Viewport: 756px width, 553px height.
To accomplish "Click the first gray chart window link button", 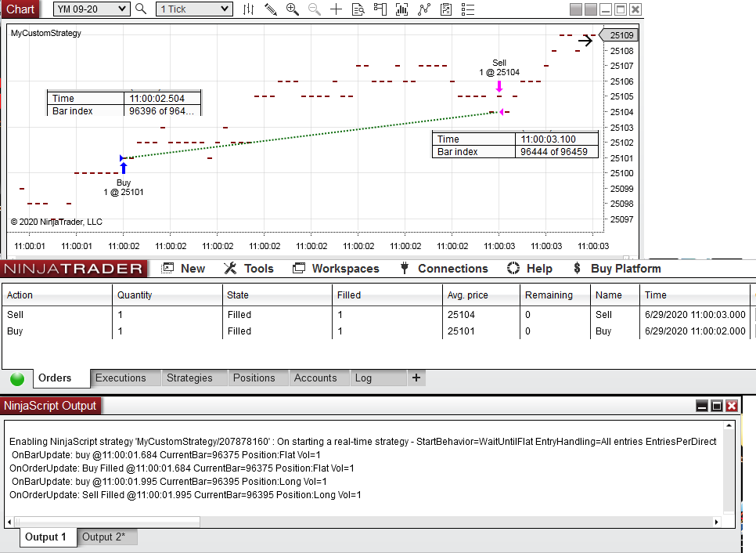I will point(576,9).
